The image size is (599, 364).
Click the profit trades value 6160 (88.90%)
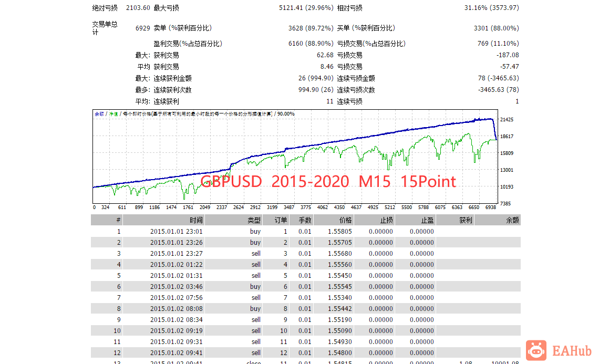click(311, 44)
